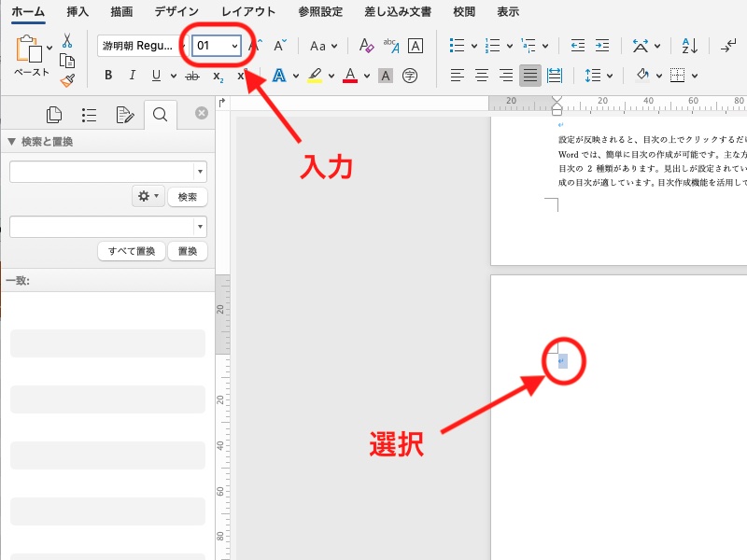This screenshot has width=747, height=560.
Task: Switch to the 参照設定 ribbon tab
Action: 320,12
